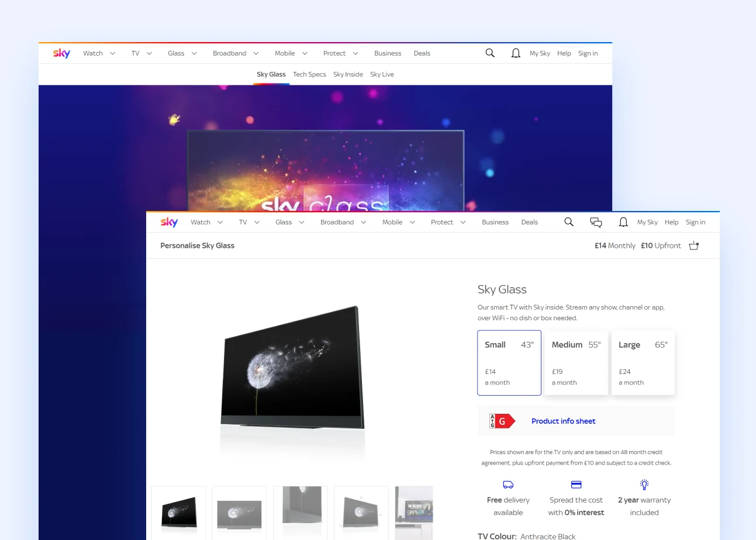Screen dimensions: 756x540
Task: Click the Sky logo in the back window
Action: click(x=61, y=53)
